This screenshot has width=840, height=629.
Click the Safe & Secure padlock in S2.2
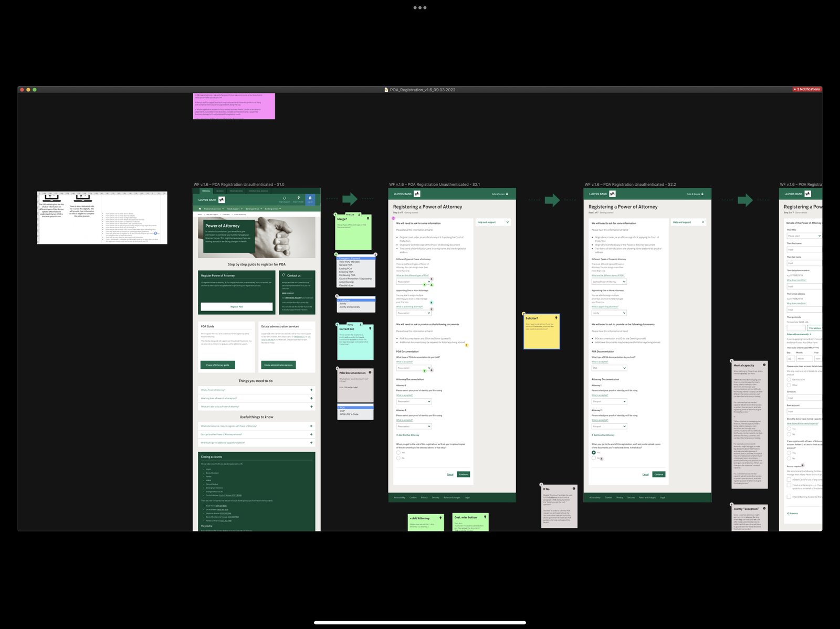pyautogui.click(x=702, y=194)
